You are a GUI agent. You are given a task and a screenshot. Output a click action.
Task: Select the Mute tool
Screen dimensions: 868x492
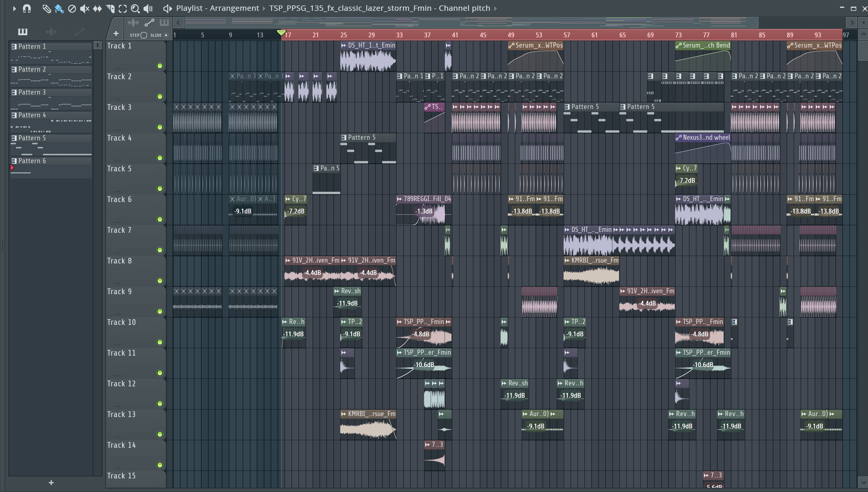tap(84, 8)
